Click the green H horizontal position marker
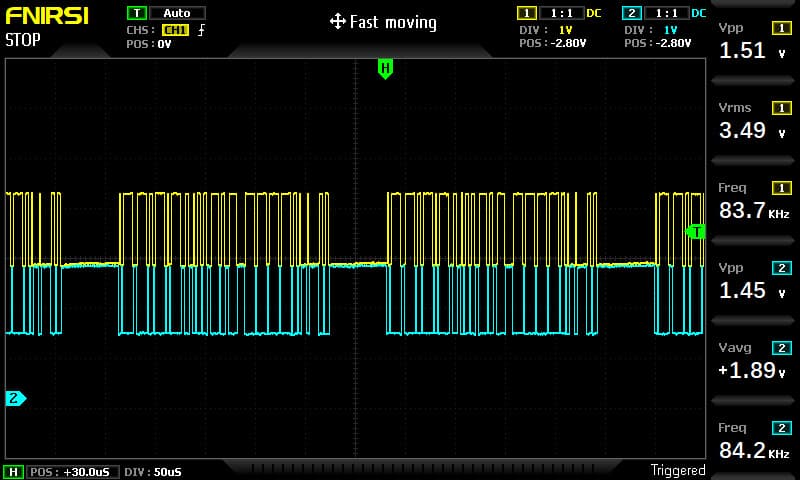800x480 pixels. [x=385, y=68]
